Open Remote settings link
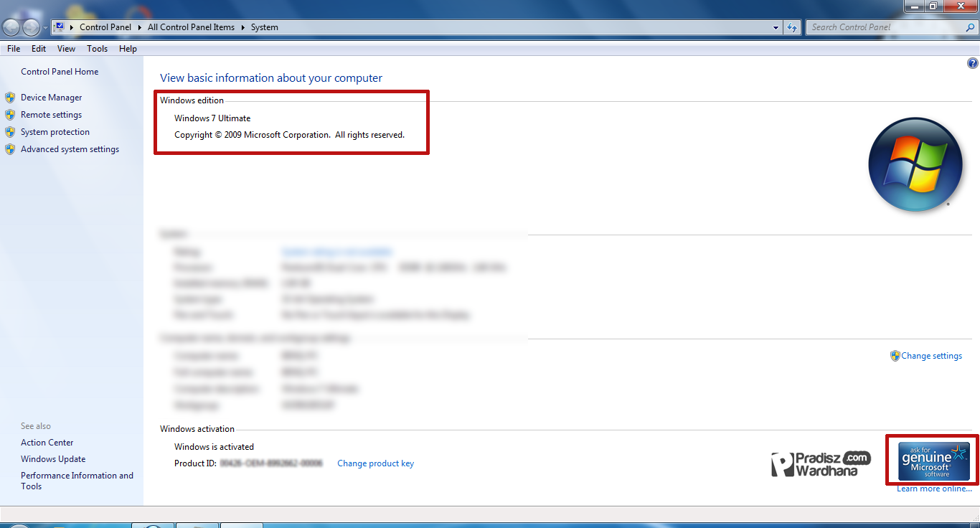Viewport: 980px width, 528px height. pos(51,115)
